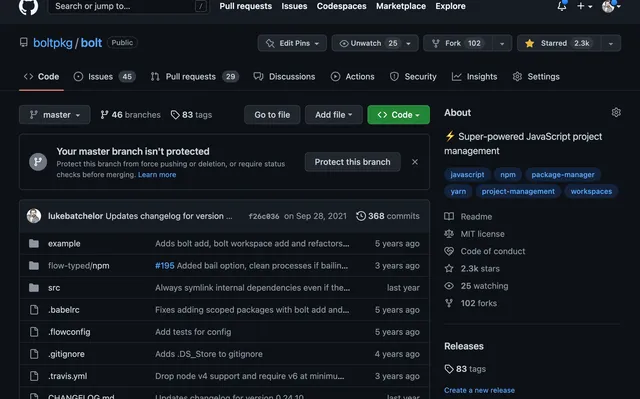Switch to the Security tab
Viewport: 640px width, 399px height.
pos(413,77)
